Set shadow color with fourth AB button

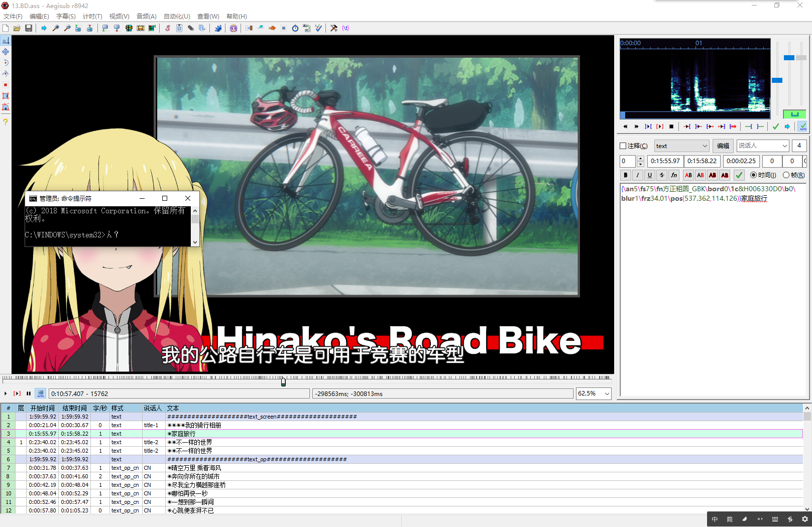(x=725, y=175)
